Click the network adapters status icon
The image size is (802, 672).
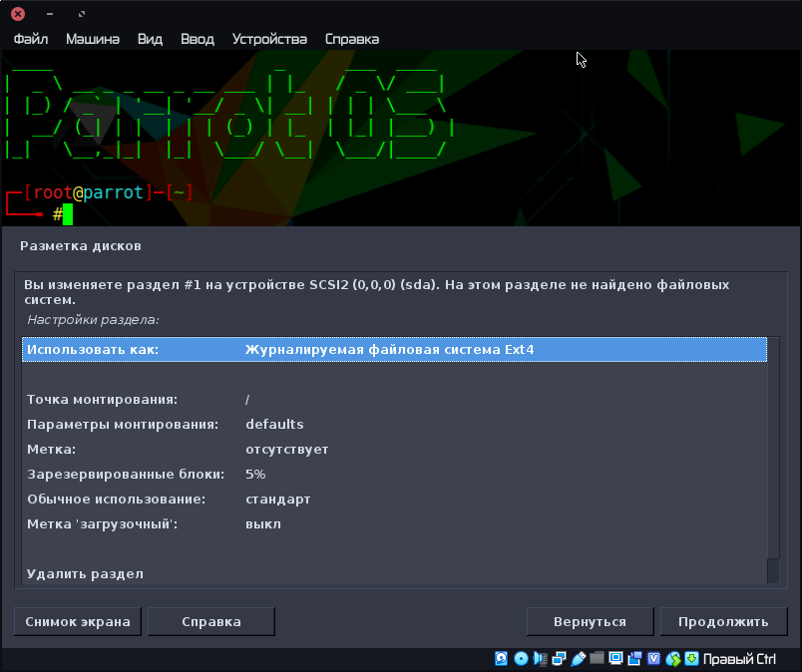559,658
